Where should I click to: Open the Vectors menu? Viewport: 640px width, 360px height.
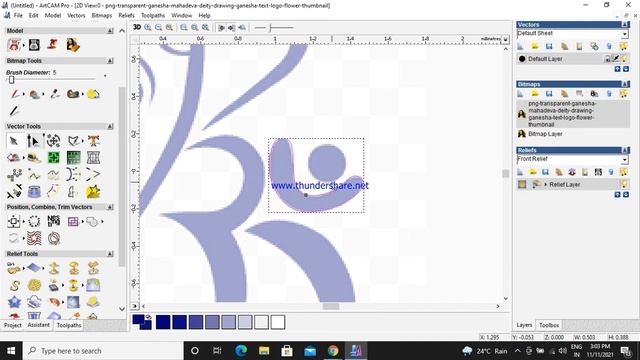point(76,15)
